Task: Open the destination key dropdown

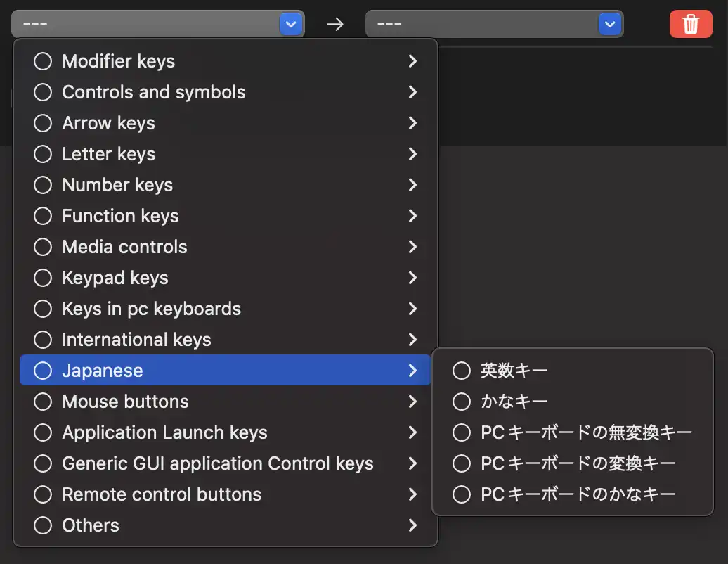Action: point(494,24)
